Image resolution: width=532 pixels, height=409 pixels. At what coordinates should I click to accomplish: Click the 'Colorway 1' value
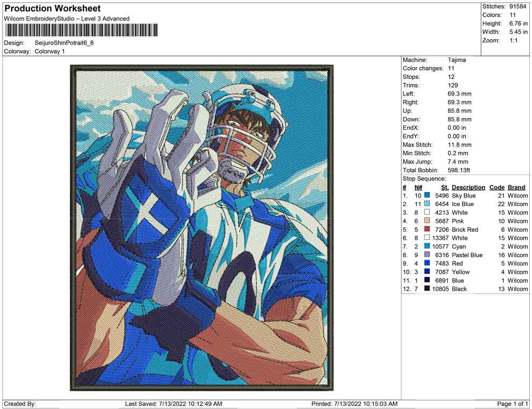49,52
